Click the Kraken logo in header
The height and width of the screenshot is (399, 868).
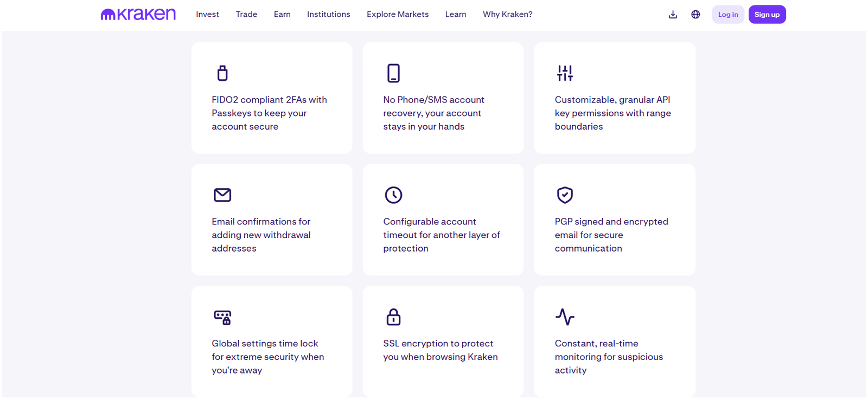[x=138, y=15]
